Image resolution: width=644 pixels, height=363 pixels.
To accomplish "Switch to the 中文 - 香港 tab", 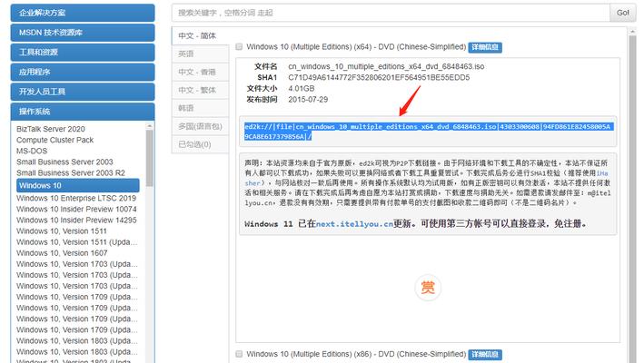I will coord(200,72).
